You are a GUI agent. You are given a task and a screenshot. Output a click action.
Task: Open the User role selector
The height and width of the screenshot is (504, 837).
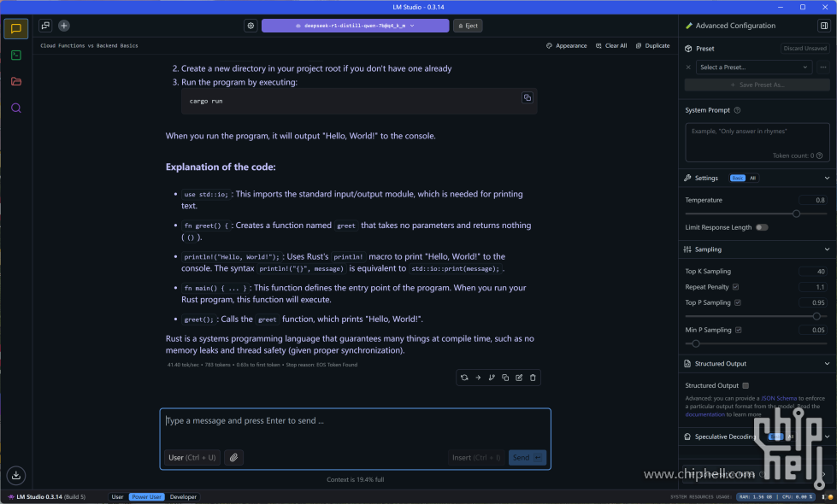192,457
